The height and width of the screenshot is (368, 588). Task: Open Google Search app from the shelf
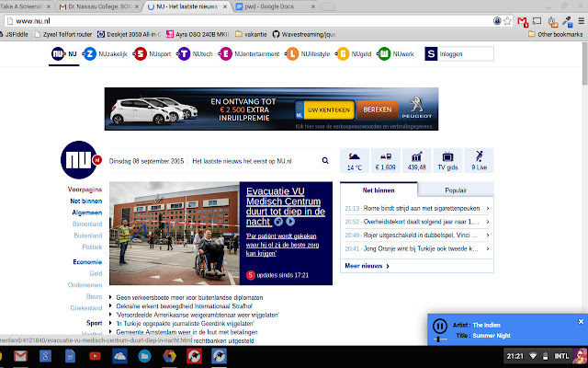pos(45,356)
